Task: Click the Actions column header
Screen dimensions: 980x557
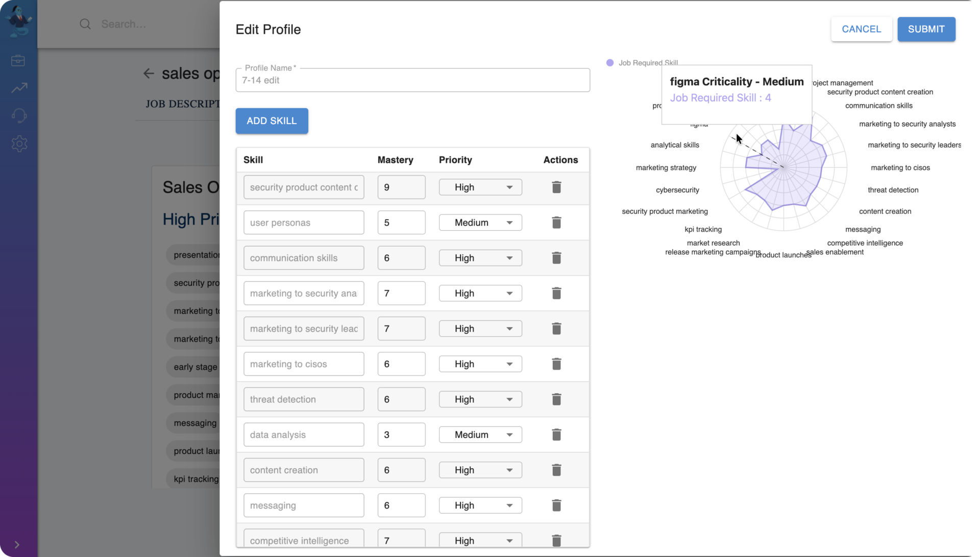Action: 560,160
